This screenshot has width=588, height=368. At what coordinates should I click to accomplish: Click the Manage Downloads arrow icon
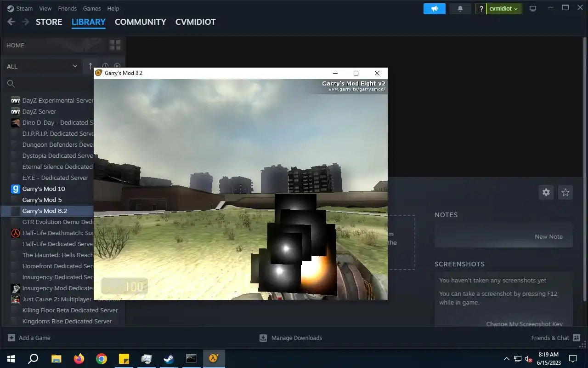(263, 338)
